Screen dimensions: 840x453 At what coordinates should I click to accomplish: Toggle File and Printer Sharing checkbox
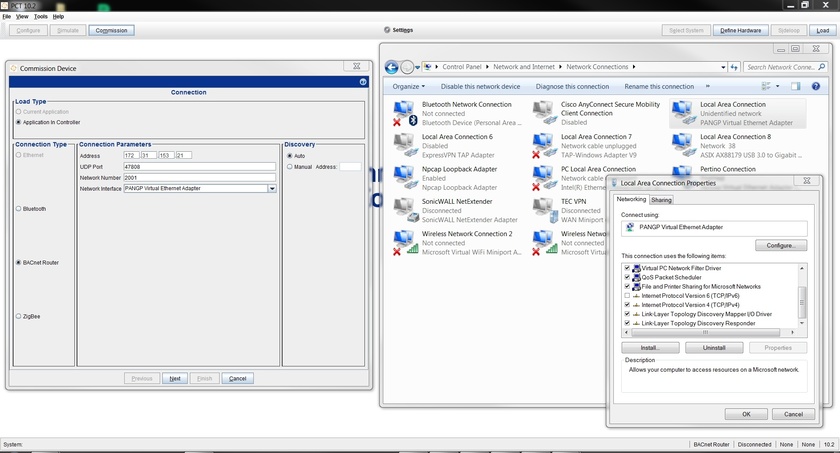pyautogui.click(x=627, y=286)
